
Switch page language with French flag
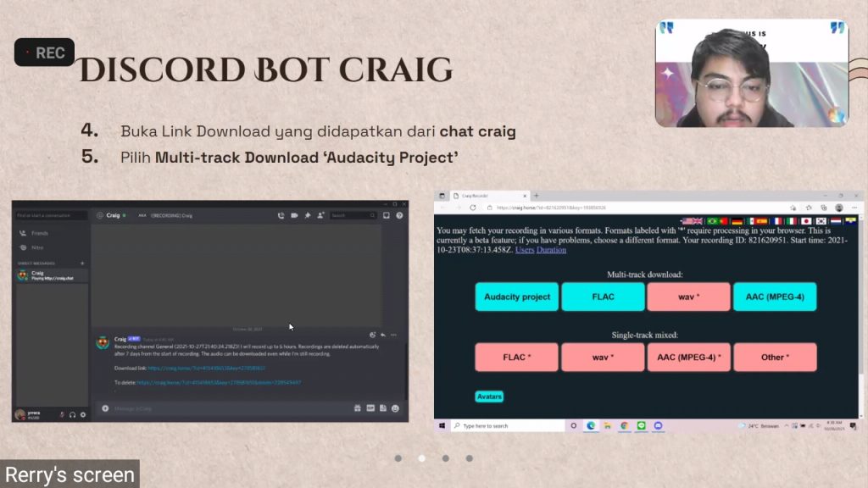pos(777,221)
